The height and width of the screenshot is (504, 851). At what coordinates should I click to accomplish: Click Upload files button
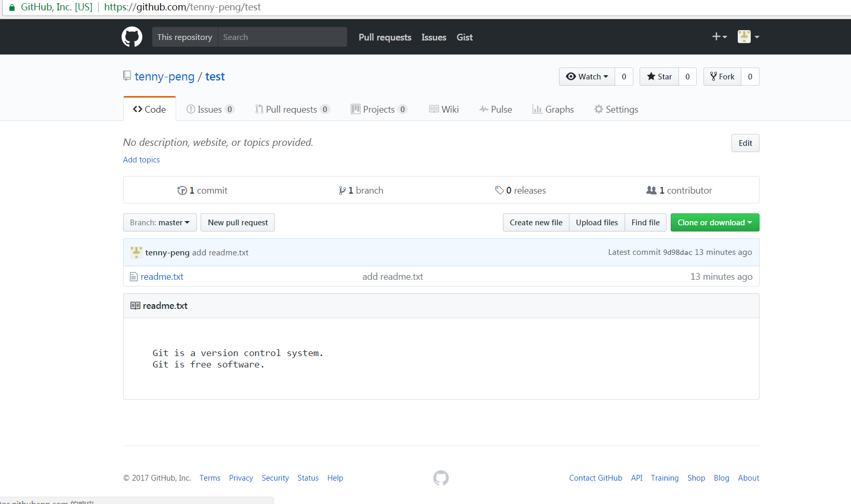597,223
